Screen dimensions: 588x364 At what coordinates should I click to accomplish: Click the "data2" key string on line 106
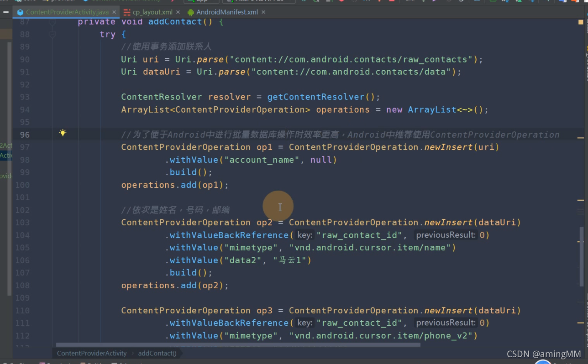tap(243, 260)
